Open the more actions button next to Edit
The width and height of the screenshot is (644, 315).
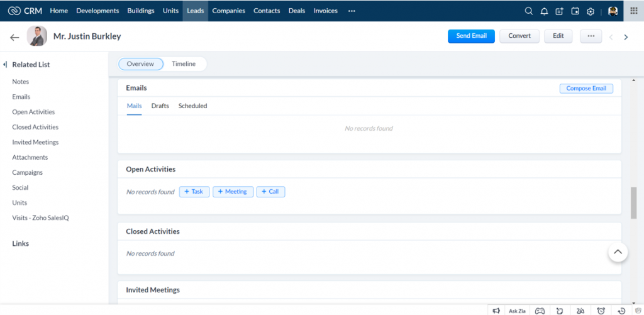pyautogui.click(x=591, y=36)
